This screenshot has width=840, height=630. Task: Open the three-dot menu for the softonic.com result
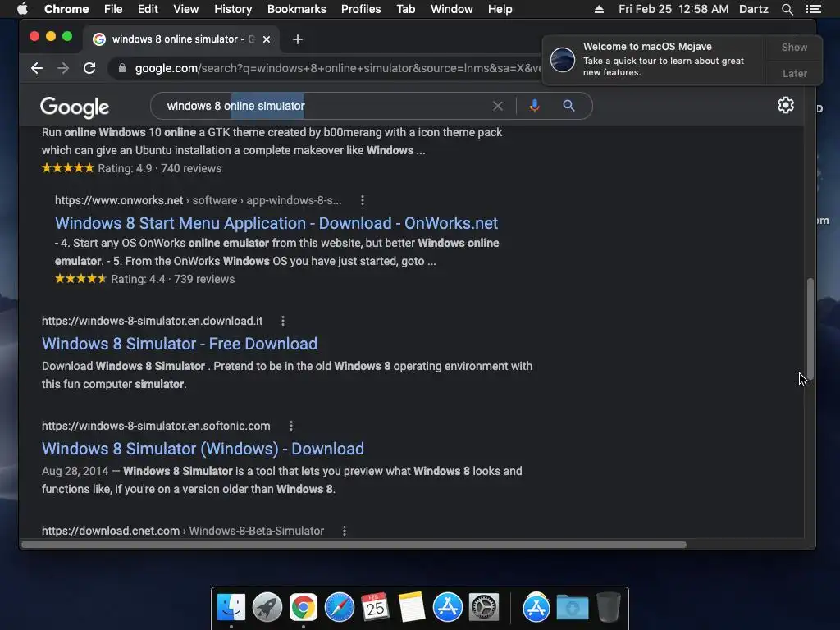tap(291, 426)
